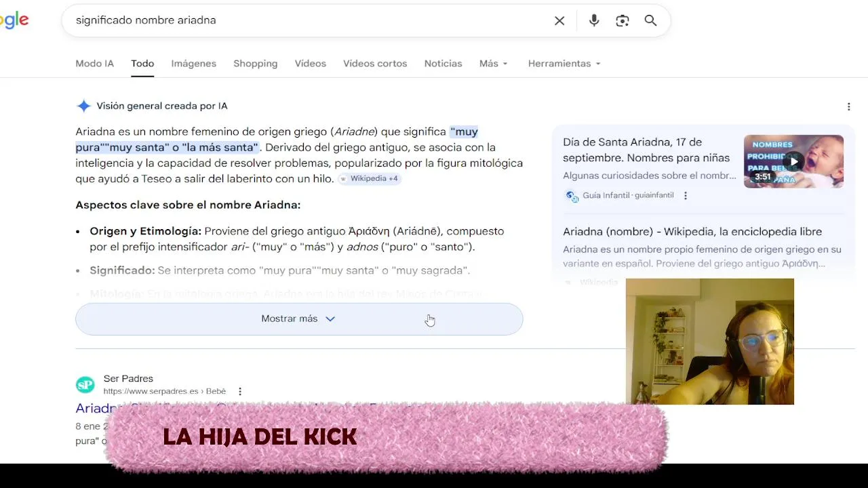Click 'Aspectos clave sobre el nombre Ariadna:' heading

click(188, 205)
